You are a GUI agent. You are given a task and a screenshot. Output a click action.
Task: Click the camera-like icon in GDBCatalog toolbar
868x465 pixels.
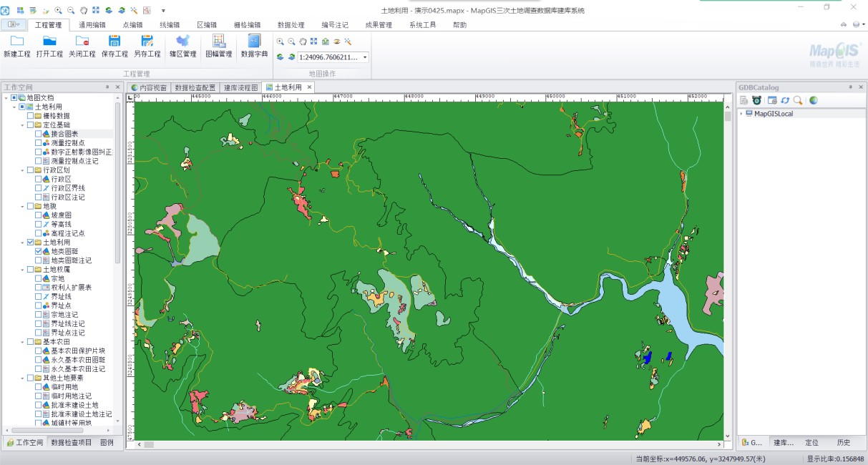point(756,100)
